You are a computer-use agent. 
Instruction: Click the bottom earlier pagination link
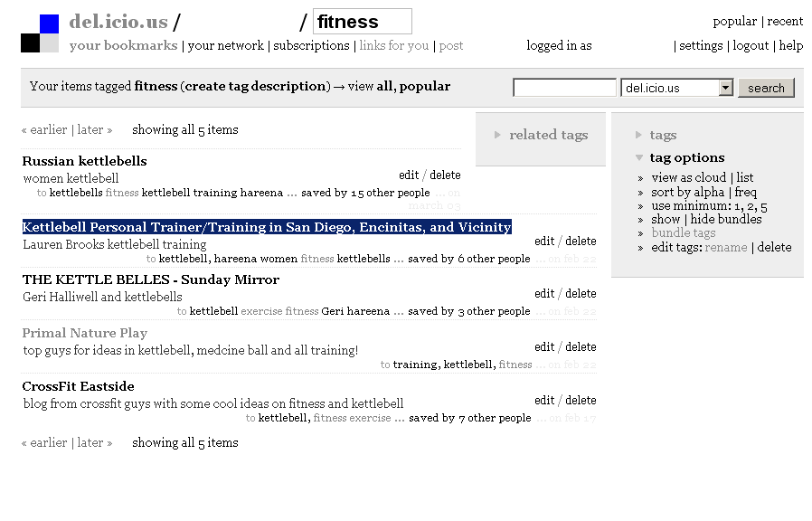click(x=44, y=443)
